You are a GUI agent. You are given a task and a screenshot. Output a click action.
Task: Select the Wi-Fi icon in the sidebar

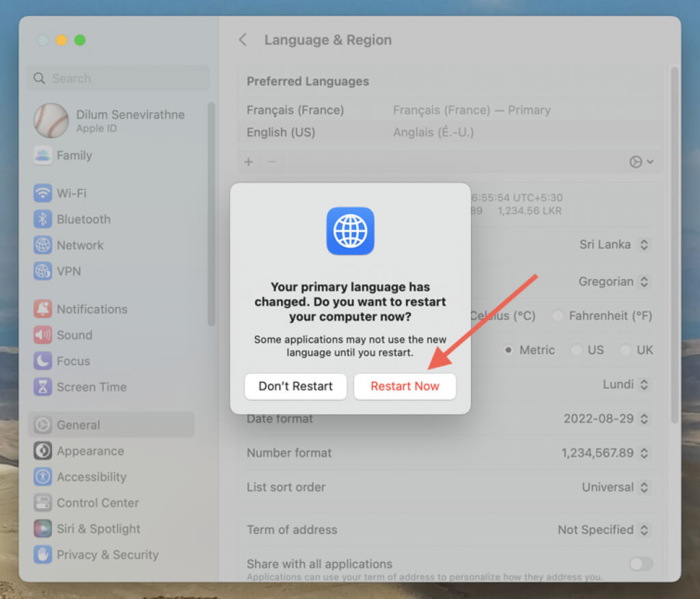coord(43,194)
